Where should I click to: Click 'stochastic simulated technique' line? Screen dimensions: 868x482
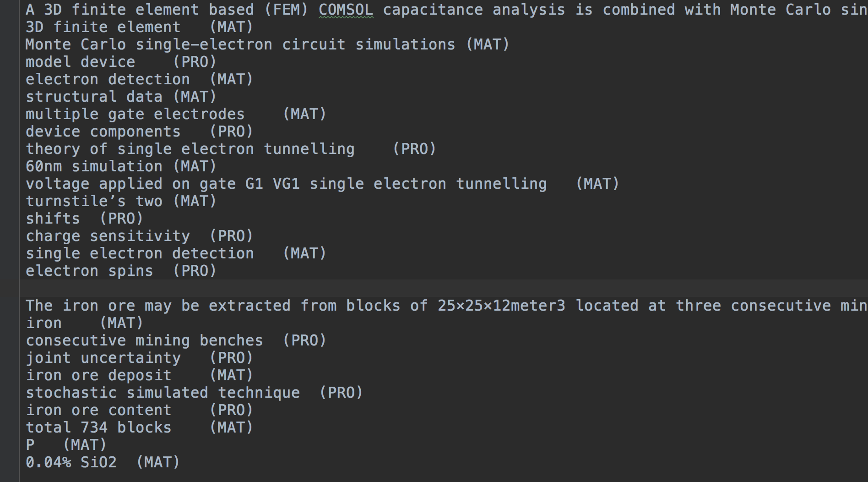pos(194,393)
